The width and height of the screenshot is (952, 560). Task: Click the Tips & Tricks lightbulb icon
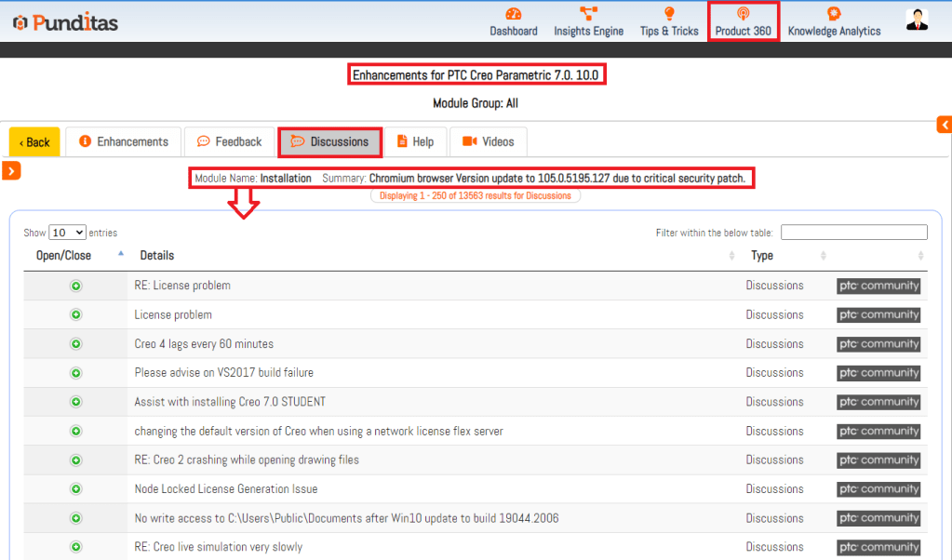coord(668,14)
